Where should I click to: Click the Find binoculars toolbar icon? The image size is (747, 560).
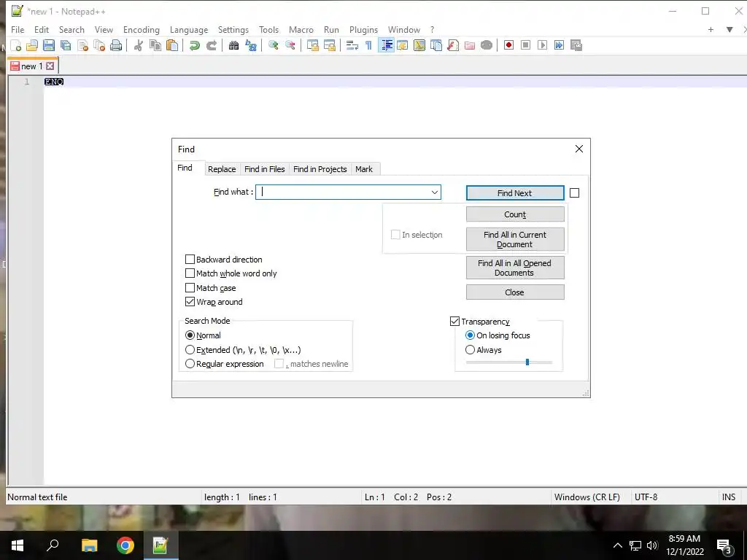pos(233,45)
